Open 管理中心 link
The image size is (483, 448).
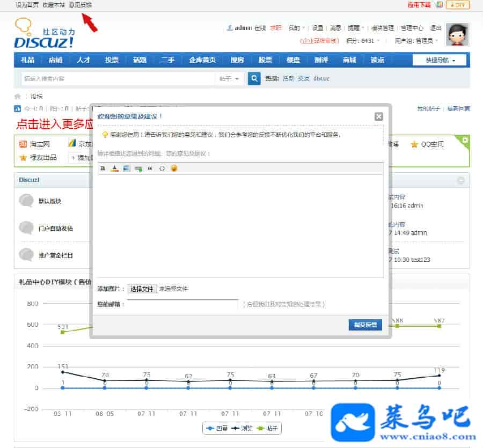tap(412, 28)
